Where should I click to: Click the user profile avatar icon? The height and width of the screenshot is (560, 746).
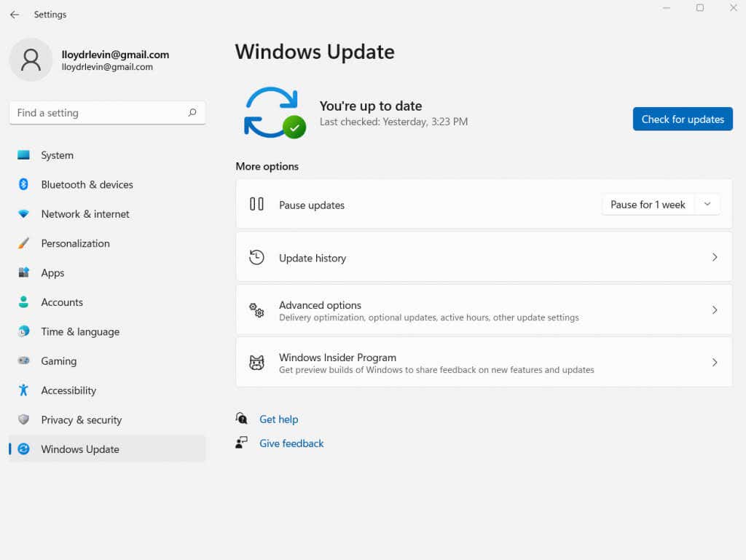(31, 60)
